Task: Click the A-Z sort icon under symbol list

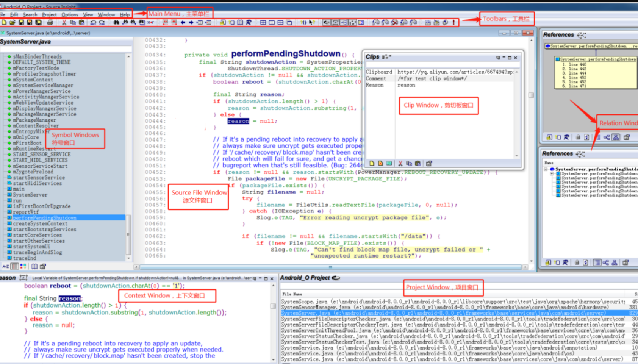Action: coord(5,266)
